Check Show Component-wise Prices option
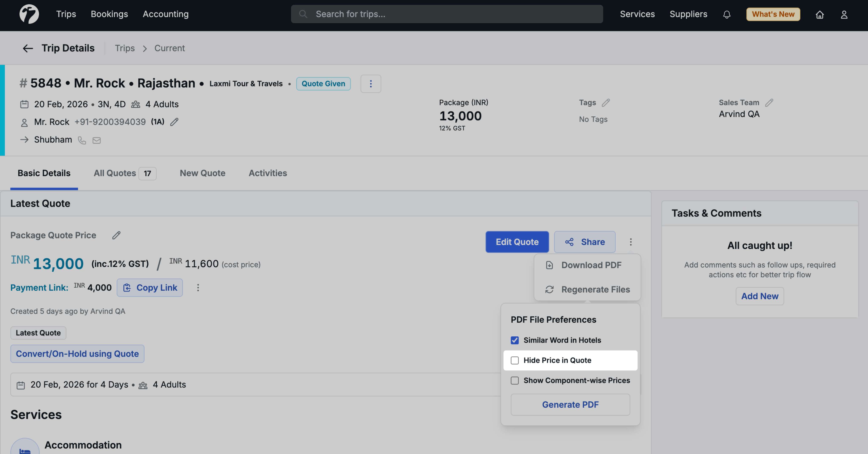This screenshot has height=454, width=868. [x=515, y=380]
